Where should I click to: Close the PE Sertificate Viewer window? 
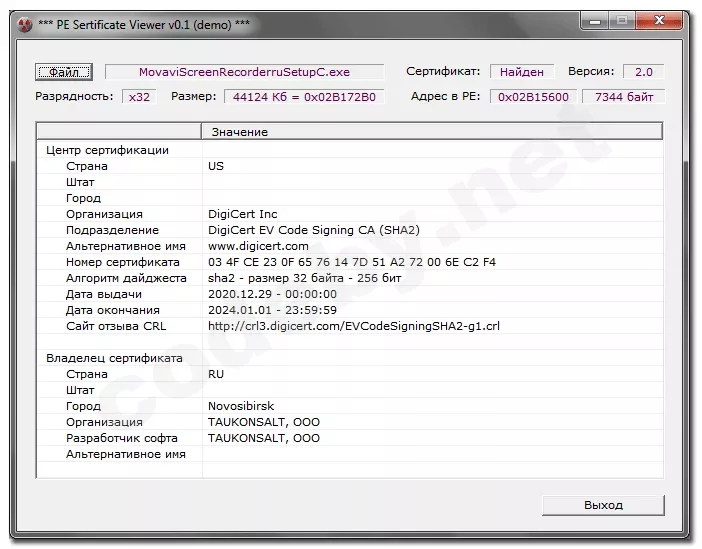point(659,21)
